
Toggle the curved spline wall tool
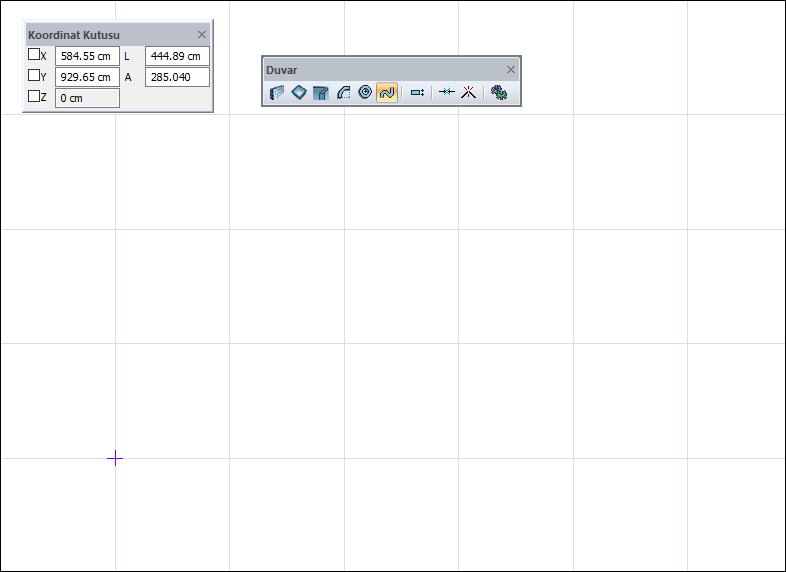[387, 93]
